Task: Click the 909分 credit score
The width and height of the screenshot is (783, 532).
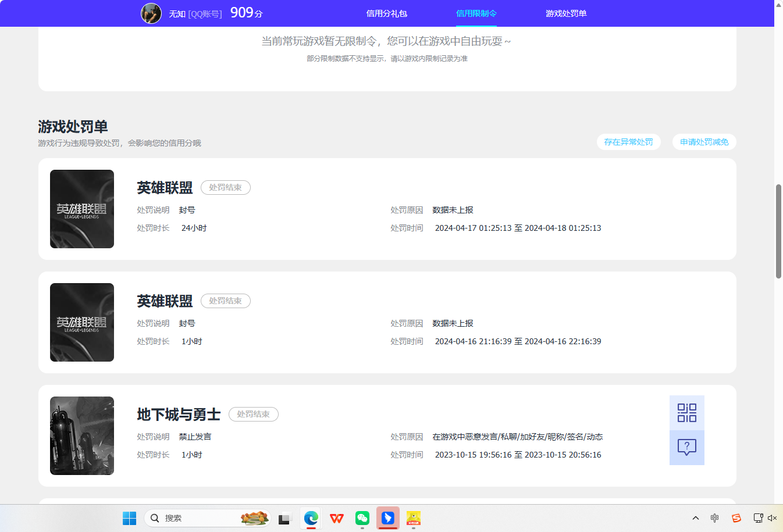Action: pos(247,13)
